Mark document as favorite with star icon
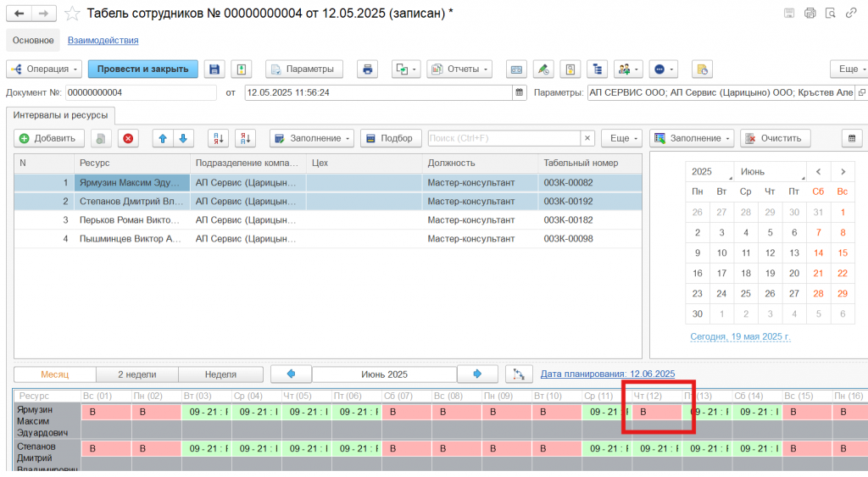Image resolution: width=868 pixels, height=477 pixels. click(x=72, y=14)
